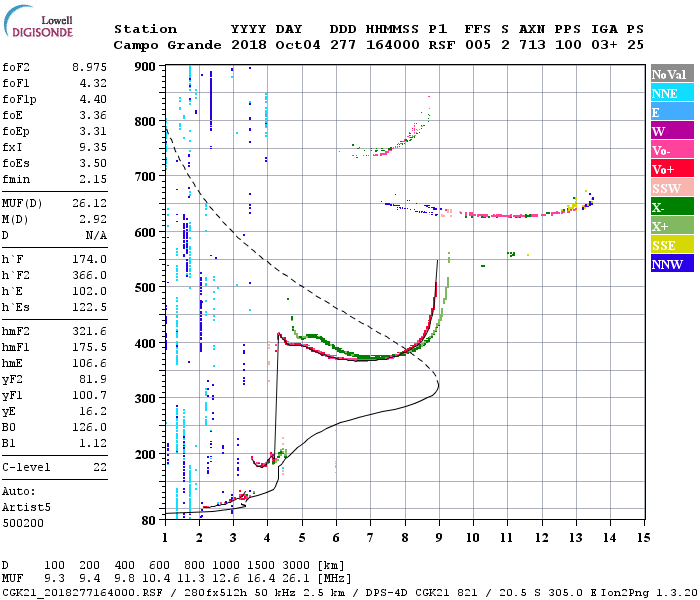The width and height of the screenshot is (700, 600).
Task: Click the B0 value 126.0
Action: pyautogui.click(x=89, y=427)
